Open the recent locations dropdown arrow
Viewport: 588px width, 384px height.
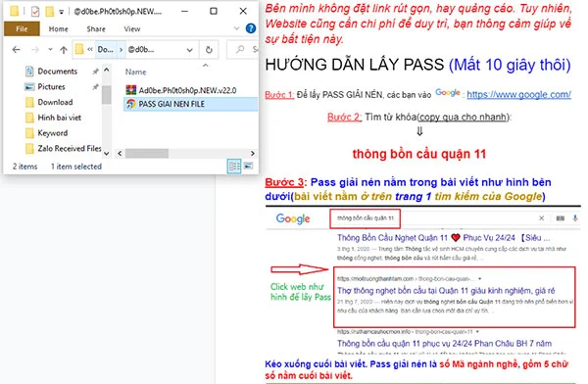pyautogui.click(x=50, y=50)
